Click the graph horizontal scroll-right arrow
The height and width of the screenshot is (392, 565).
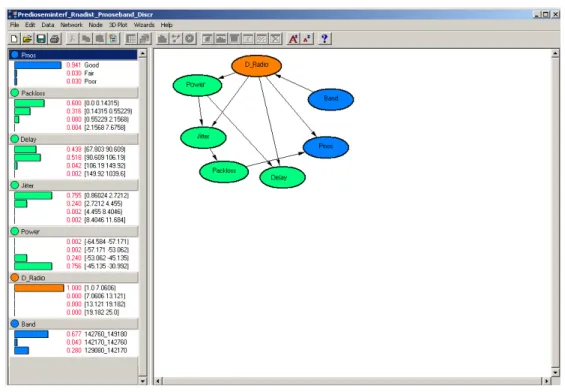[547, 381]
